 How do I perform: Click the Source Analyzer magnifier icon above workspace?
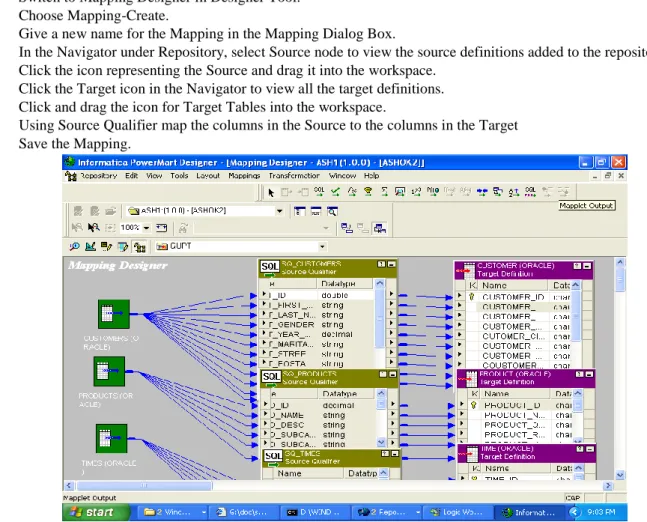75,247
